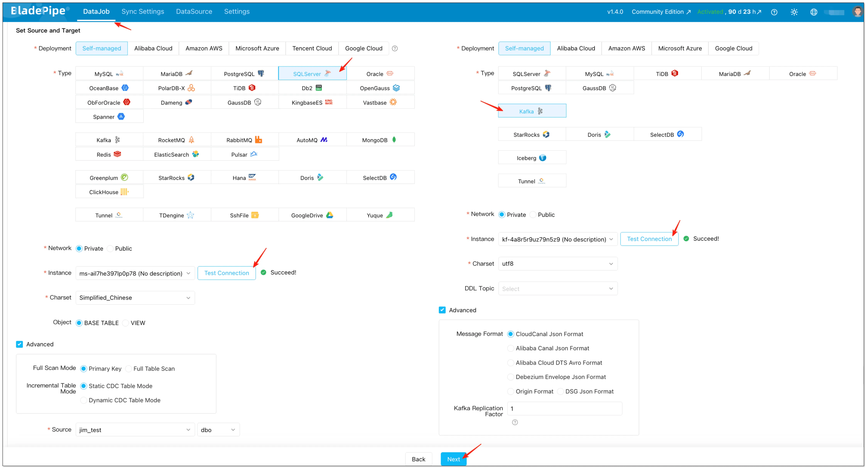The height and width of the screenshot is (470, 868).
Task: Click the Next button at the bottom
Action: point(453,459)
